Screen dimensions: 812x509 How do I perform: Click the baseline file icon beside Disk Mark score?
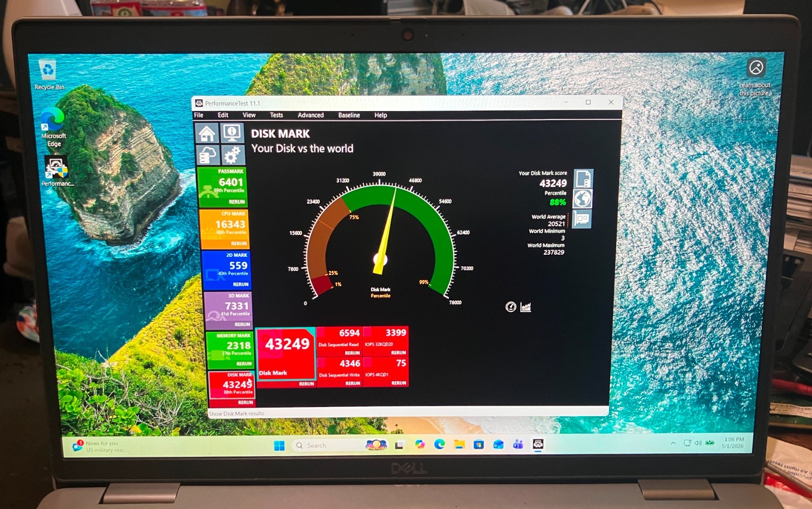point(583,179)
